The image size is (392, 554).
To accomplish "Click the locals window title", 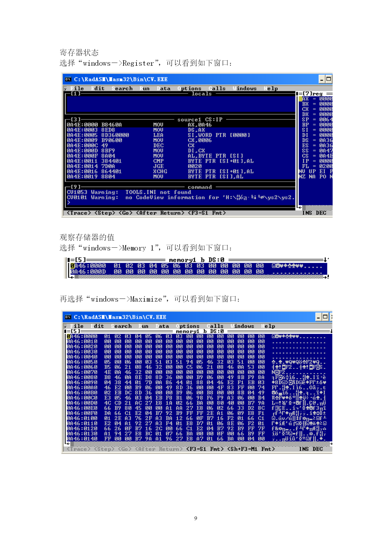I will click(202, 94).
